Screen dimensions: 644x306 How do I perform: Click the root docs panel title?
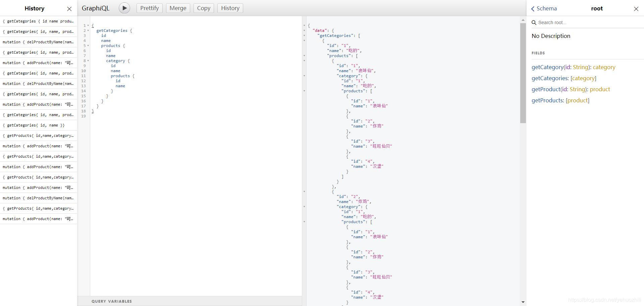pos(597,8)
